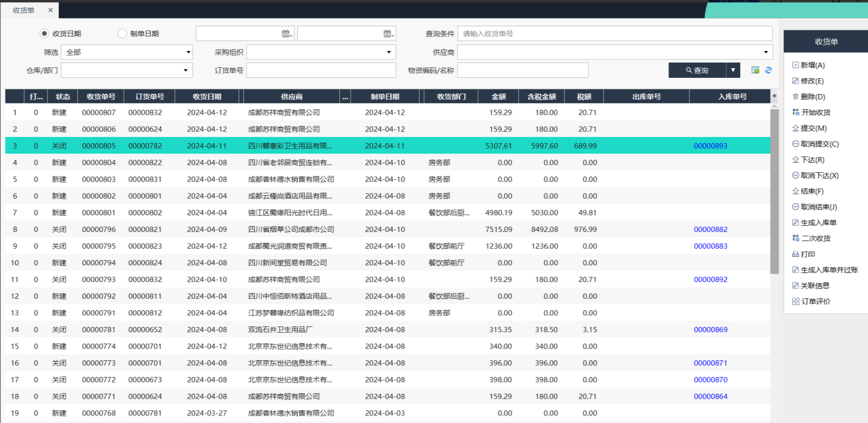Open the end-date calendar picker icon

(x=388, y=34)
